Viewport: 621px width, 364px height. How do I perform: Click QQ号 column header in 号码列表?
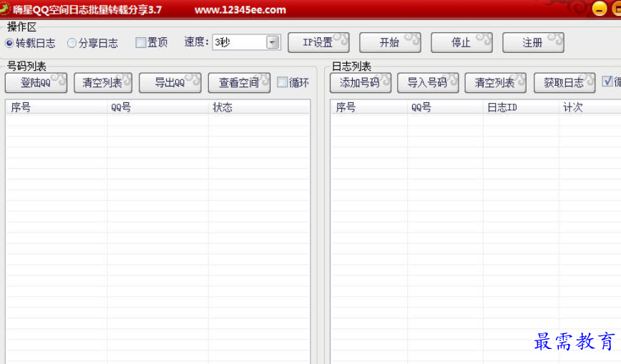click(x=157, y=107)
